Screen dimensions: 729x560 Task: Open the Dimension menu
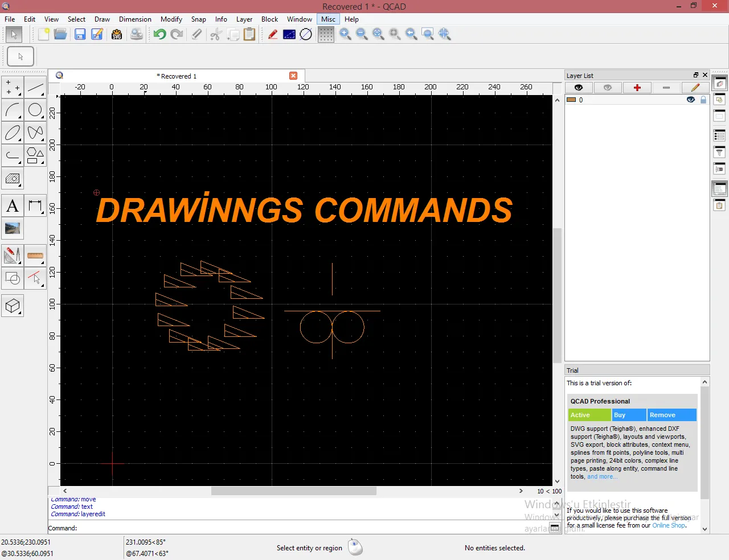pyautogui.click(x=135, y=19)
